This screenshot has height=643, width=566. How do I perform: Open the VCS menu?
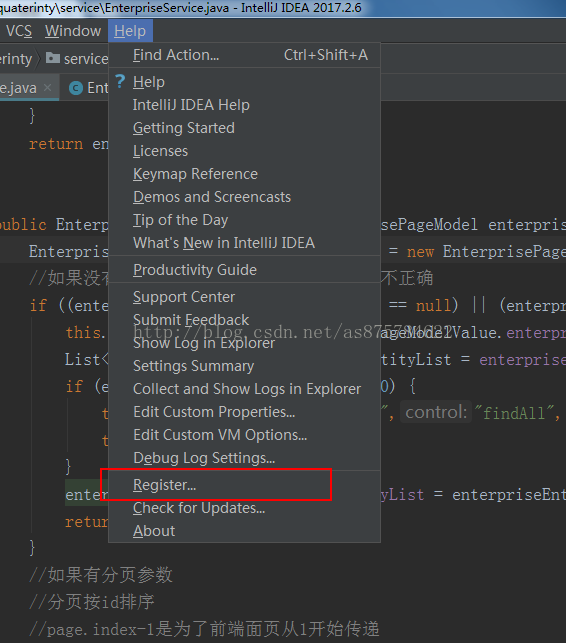coord(19,31)
